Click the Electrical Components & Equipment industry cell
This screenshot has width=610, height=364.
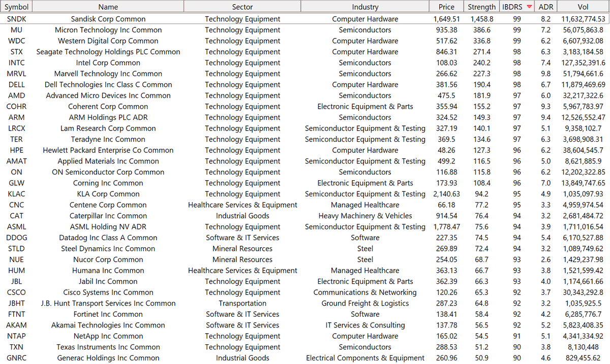point(365,358)
